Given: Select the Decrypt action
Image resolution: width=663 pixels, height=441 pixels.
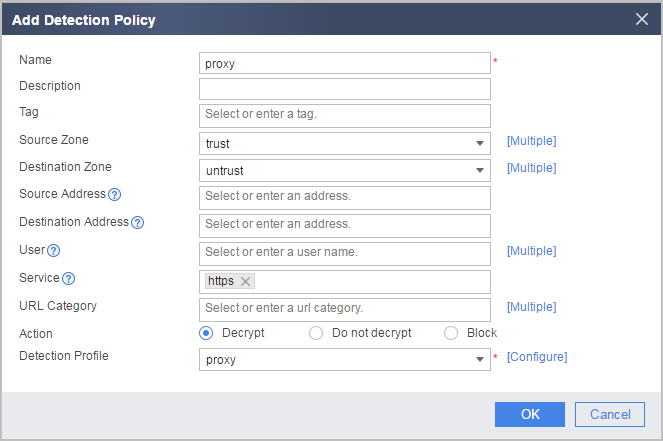Looking at the screenshot, I should [x=206, y=333].
